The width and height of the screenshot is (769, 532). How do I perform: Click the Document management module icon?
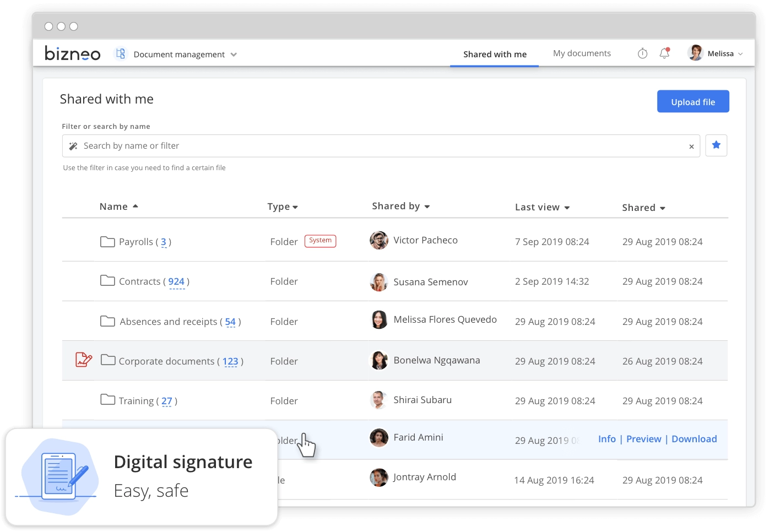(x=121, y=53)
